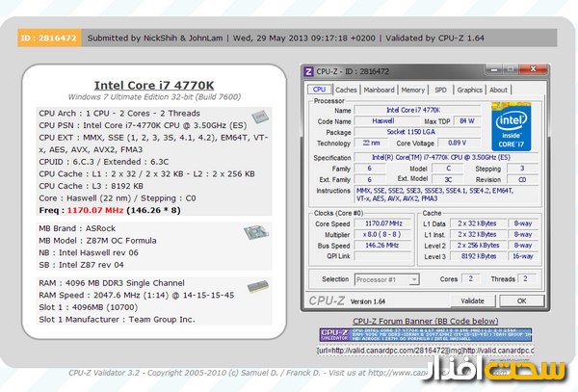Click the Level 3 16-way value
The image size is (578, 392).
(x=523, y=256)
